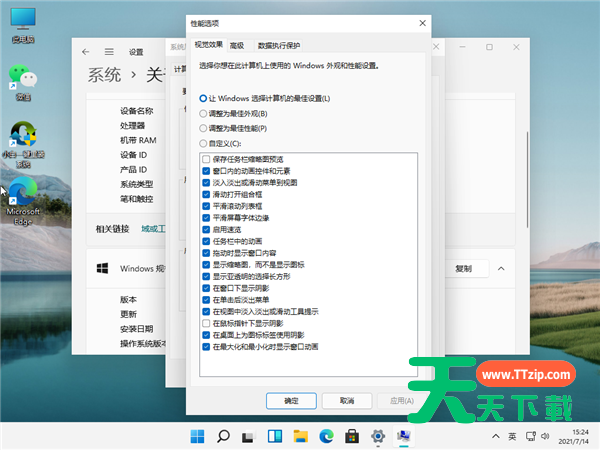Click the Settings gear icon in taskbar
The width and height of the screenshot is (600, 450).
378,437
